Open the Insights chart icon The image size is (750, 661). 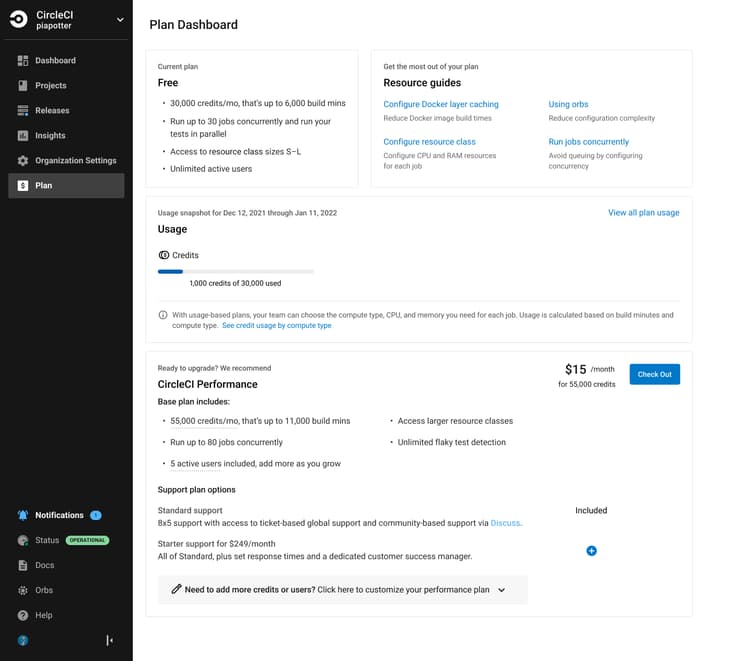tap(23, 136)
